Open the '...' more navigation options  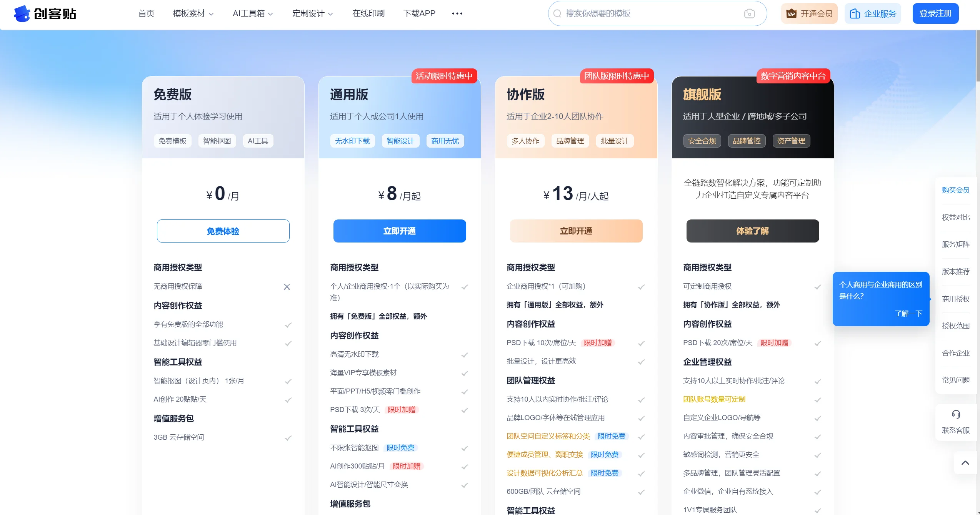(457, 13)
